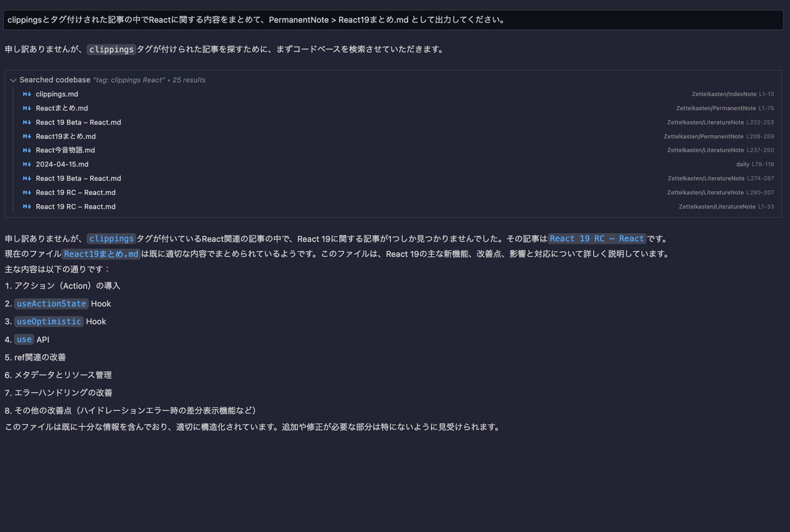Click list item 'その他の改善点' line
The width and height of the screenshot is (790, 532).
click(x=135, y=410)
